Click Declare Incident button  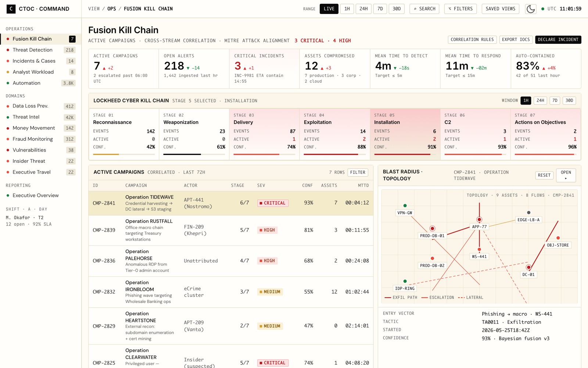coord(558,40)
